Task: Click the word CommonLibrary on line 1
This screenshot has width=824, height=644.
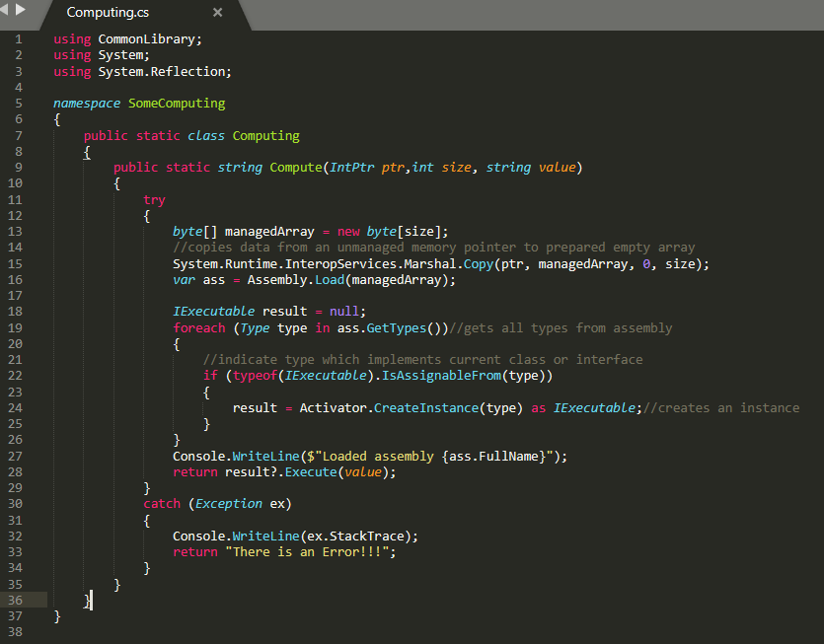Action: point(146,39)
